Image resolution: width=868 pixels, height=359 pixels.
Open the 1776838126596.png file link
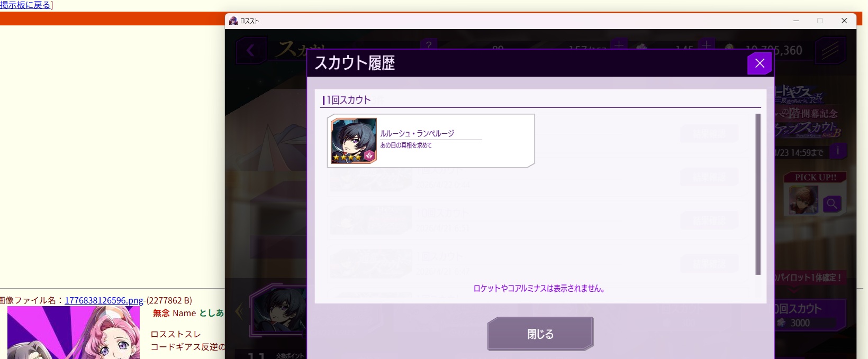click(x=104, y=300)
